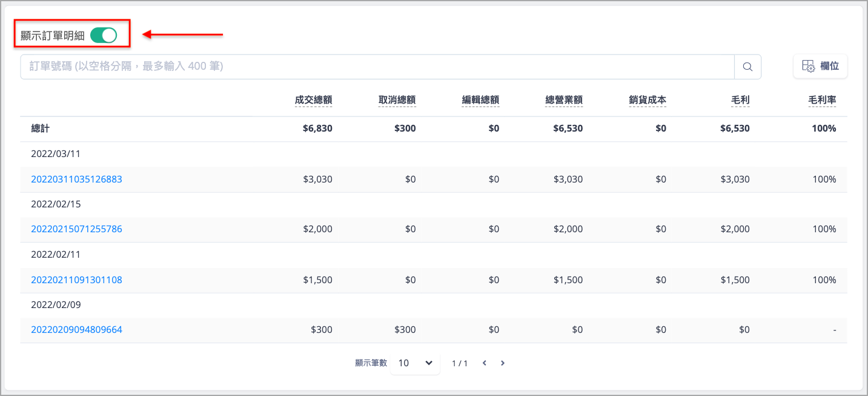868x396 pixels.
Task: Open the 顯示筆數 dropdown showing 10
Action: pos(415,363)
